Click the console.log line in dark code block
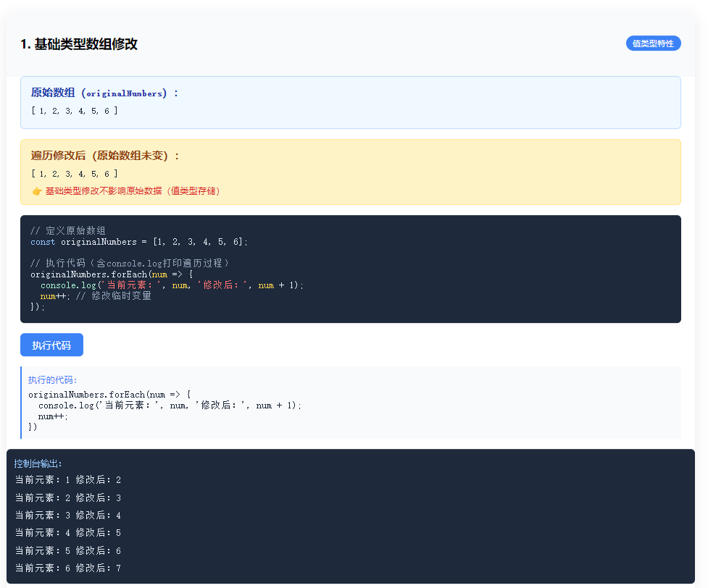 coord(172,285)
